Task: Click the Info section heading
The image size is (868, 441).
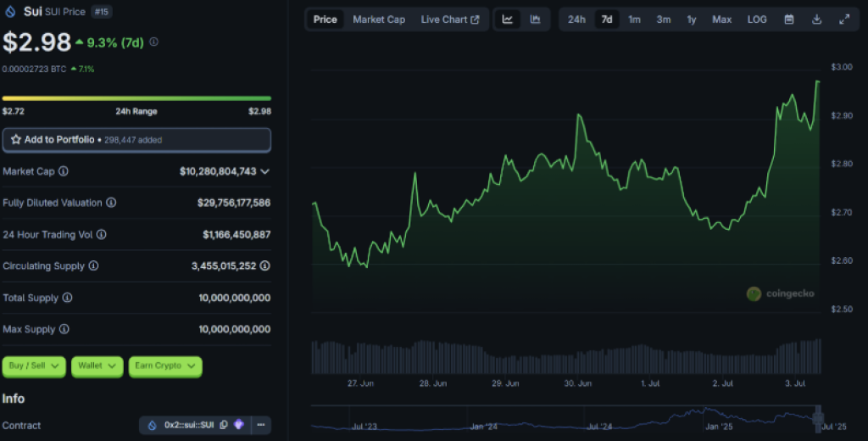Action: pos(14,399)
